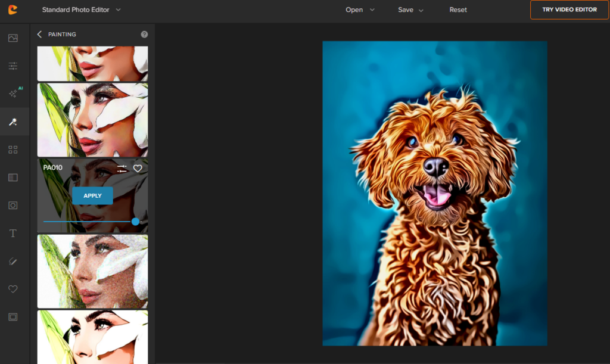610x364 pixels.
Task: Click the PA010 effect label
Action: tap(52, 167)
